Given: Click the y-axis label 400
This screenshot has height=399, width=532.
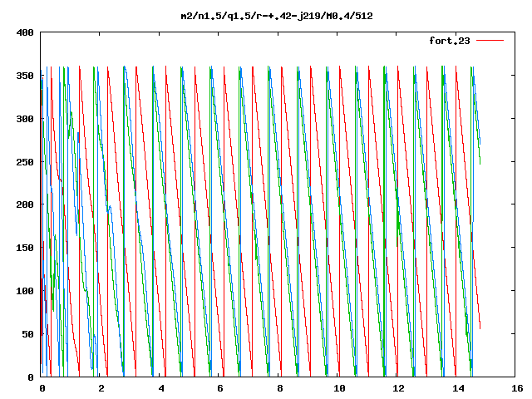Looking at the screenshot, I should (x=25, y=32).
